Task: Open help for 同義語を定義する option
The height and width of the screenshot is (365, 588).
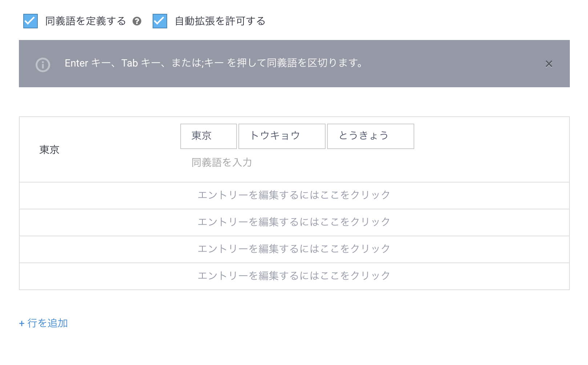Action: [137, 21]
